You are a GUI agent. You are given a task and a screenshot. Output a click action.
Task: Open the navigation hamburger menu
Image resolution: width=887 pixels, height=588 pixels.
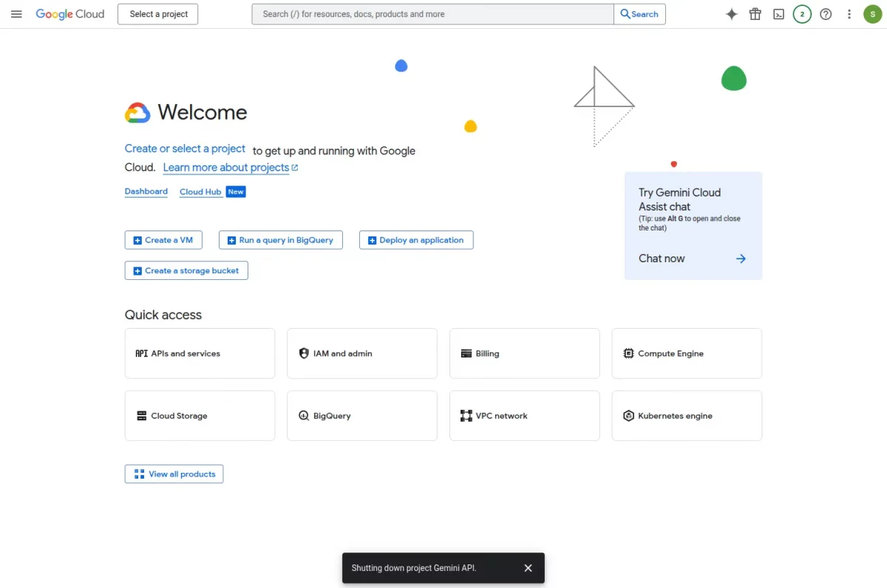tap(16, 13)
